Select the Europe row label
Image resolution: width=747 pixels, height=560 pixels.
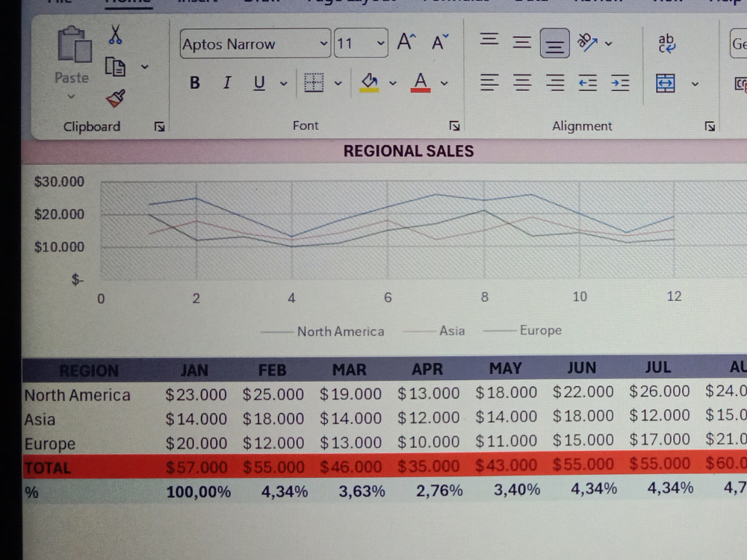[x=50, y=444]
